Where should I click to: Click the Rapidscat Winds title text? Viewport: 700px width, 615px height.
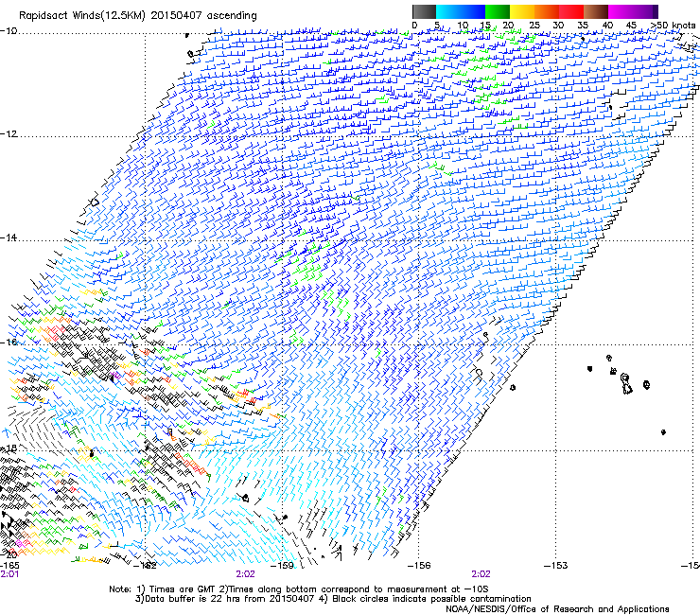138,16
